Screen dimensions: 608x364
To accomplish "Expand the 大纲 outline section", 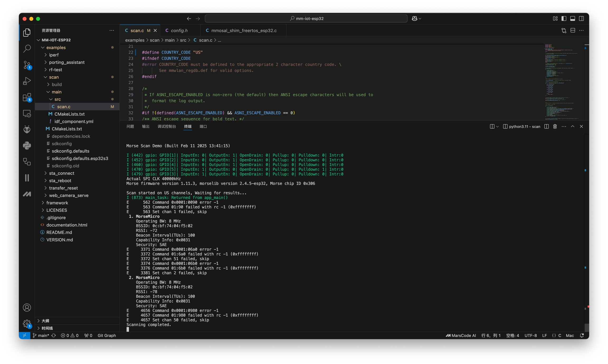I will 45,321.
